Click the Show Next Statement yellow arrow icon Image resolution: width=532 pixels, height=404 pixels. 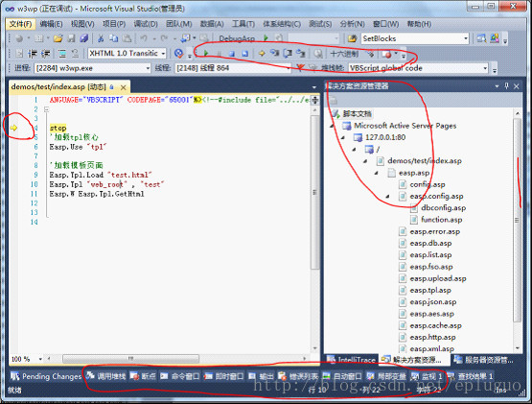pos(262,54)
